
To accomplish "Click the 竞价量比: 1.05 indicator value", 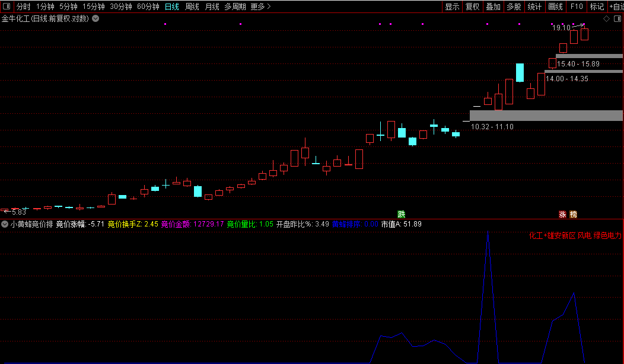I will pos(250,224).
